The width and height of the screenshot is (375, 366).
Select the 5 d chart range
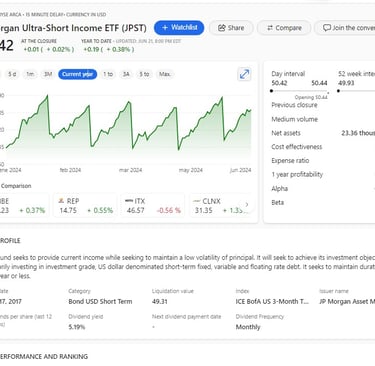12,74
